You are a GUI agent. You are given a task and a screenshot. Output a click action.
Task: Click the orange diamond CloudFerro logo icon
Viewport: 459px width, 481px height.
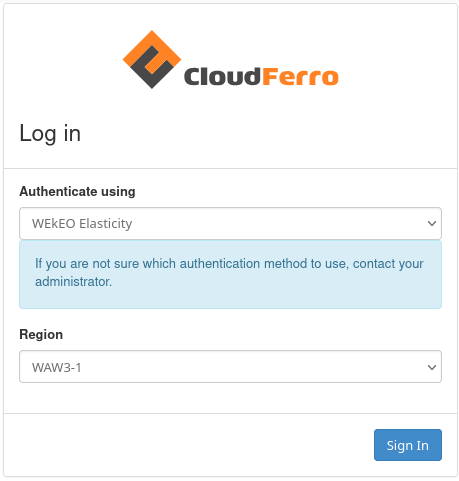pos(152,60)
